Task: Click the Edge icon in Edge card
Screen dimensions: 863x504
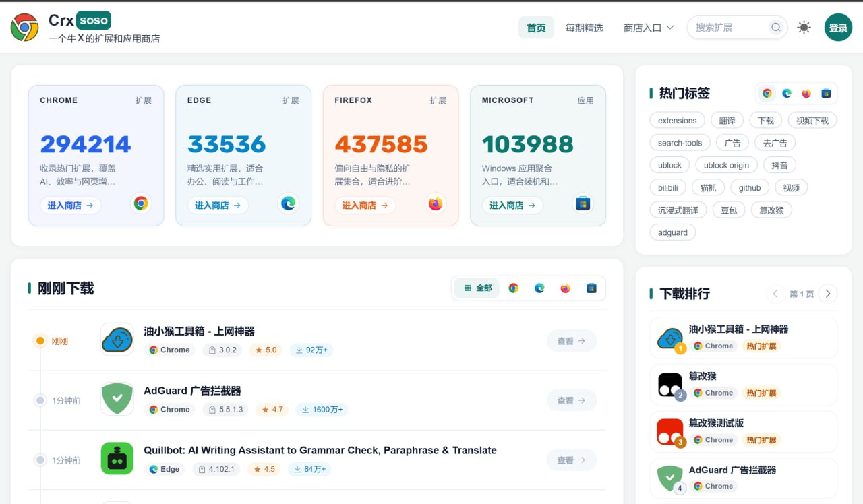Action: point(288,203)
